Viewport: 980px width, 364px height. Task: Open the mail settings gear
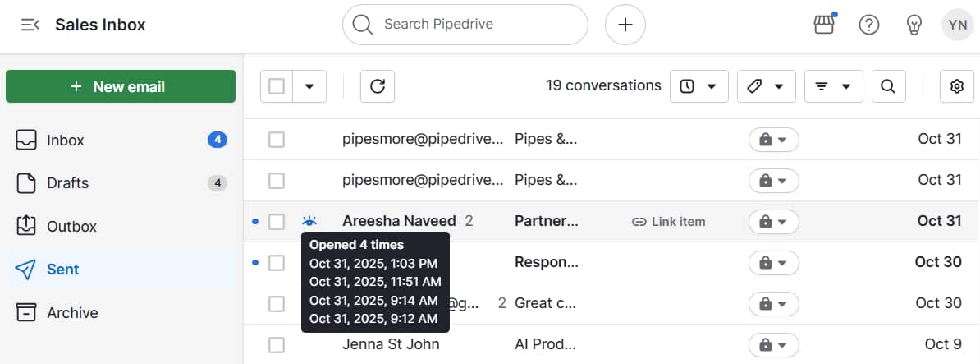[957, 86]
